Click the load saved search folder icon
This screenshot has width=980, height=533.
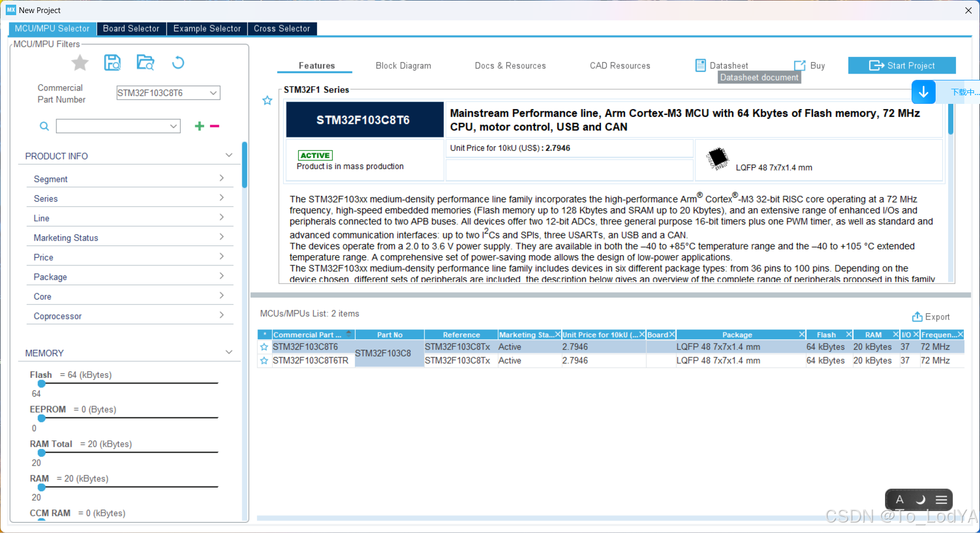(145, 63)
